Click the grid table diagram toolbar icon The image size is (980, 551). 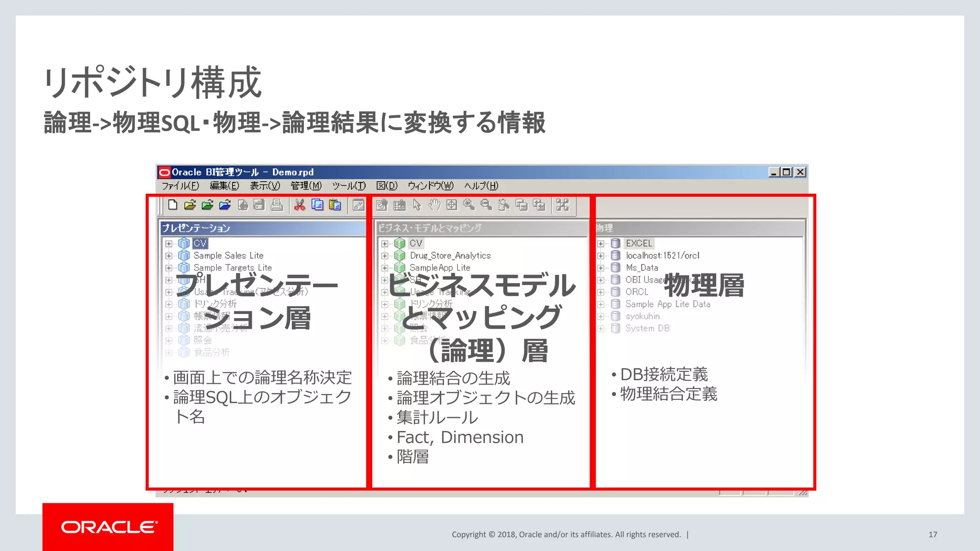click(x=399, y=205)
